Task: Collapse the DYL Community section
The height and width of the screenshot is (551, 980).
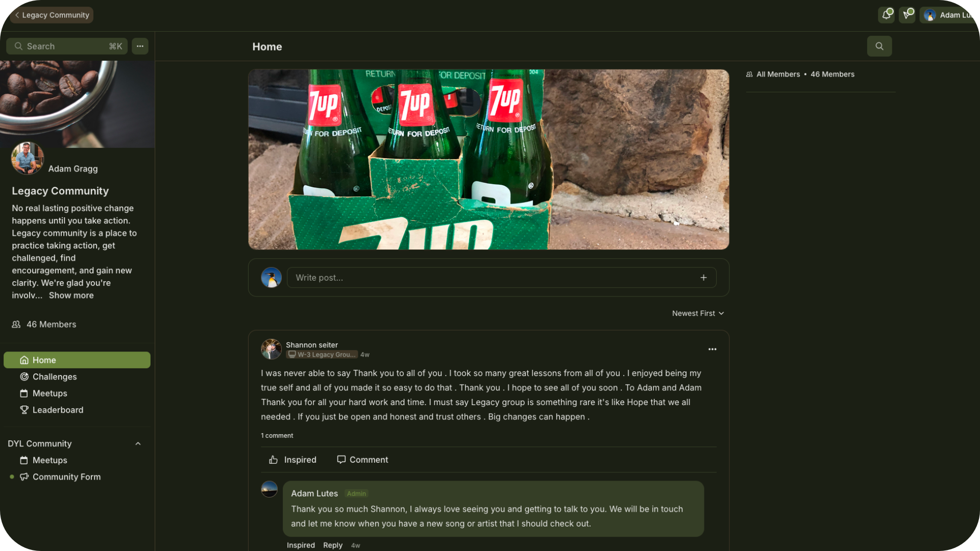Action: point(138,443)
